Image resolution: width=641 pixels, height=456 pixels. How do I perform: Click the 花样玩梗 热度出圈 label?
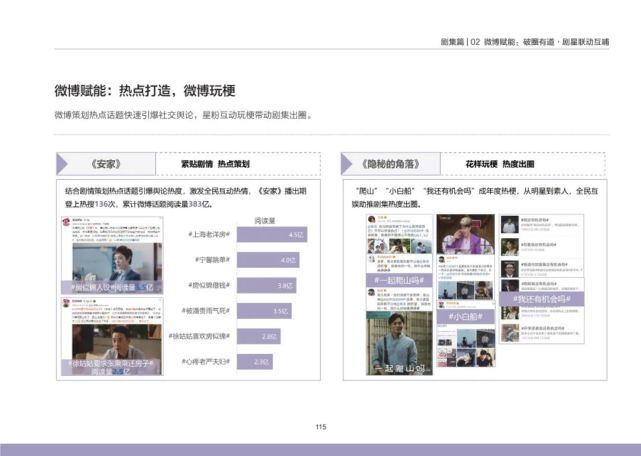point(500,164)
